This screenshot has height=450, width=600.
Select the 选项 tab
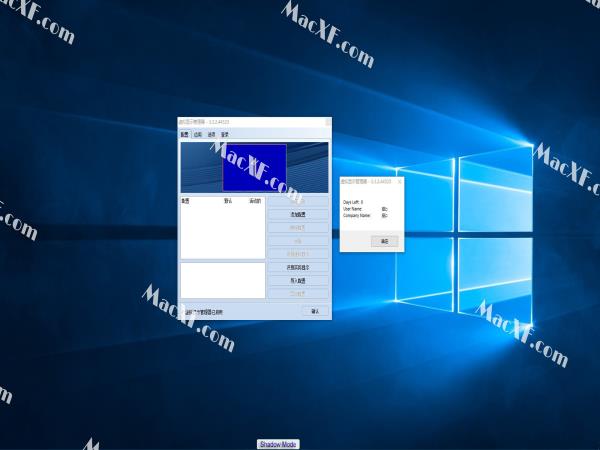(x=211, y=134)
